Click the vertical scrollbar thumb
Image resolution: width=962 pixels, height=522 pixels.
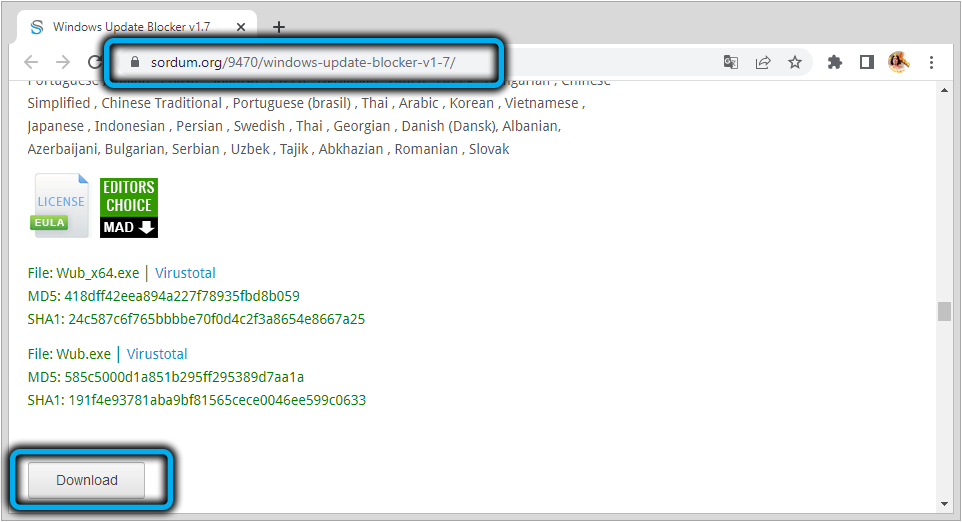click(944, 311)
